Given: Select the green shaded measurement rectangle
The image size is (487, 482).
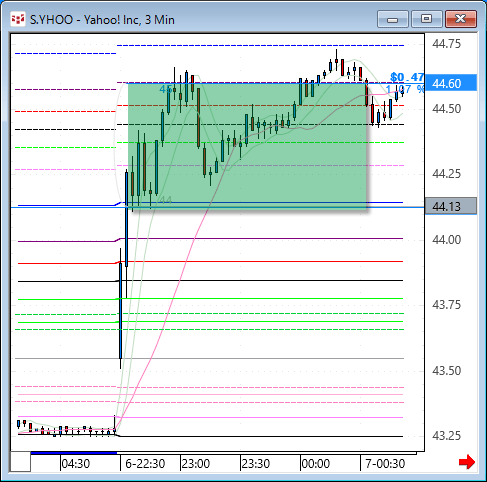Looking at the screenshot, I should coord(247,146).
